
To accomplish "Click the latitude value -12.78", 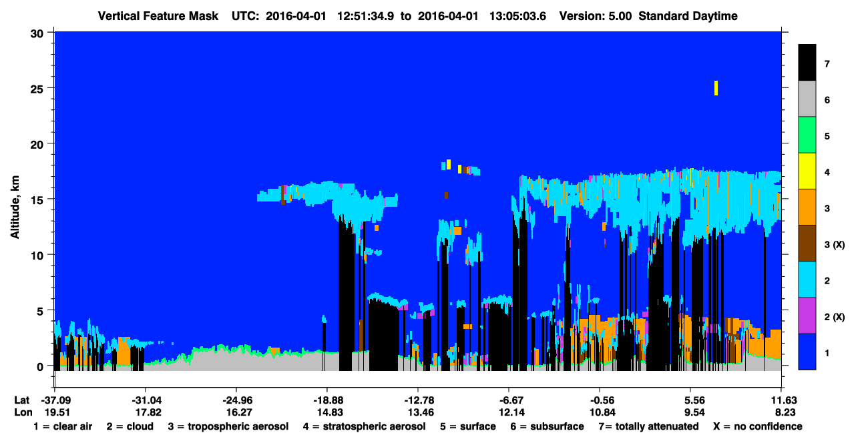I will coord(417,400).
